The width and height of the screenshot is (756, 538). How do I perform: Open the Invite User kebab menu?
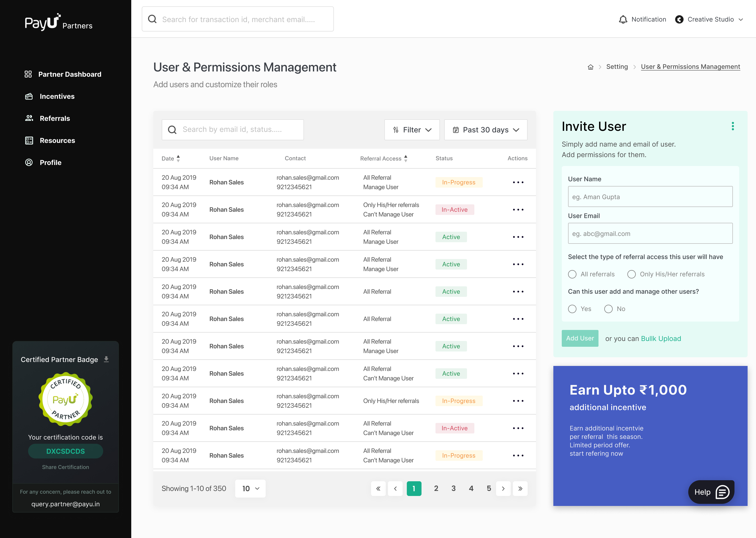(733, 126)
